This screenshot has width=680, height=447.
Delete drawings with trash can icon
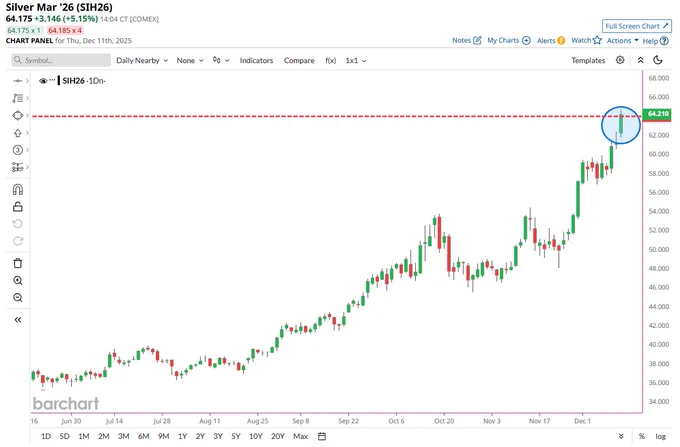tap(18, 263)
